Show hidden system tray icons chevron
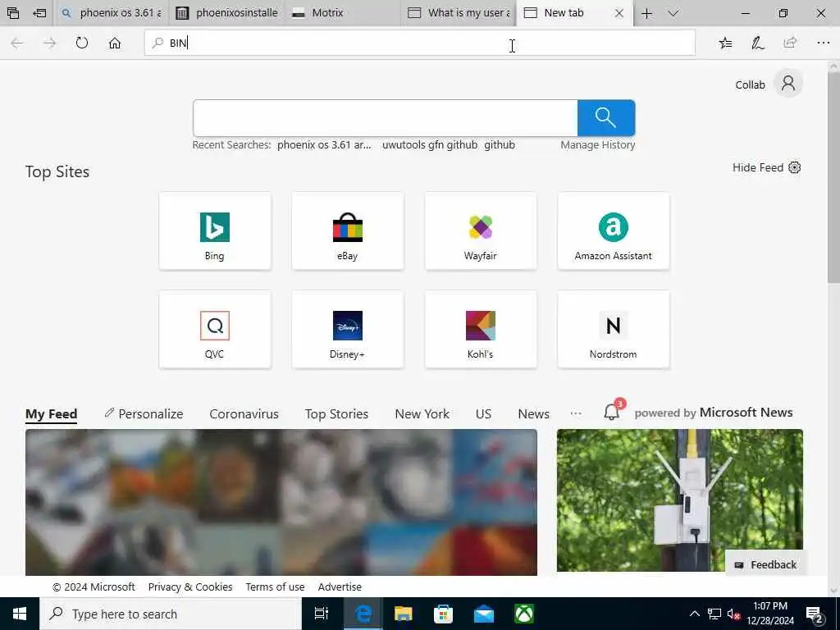This screenshot has width=840, height=630. coord(694,614)
